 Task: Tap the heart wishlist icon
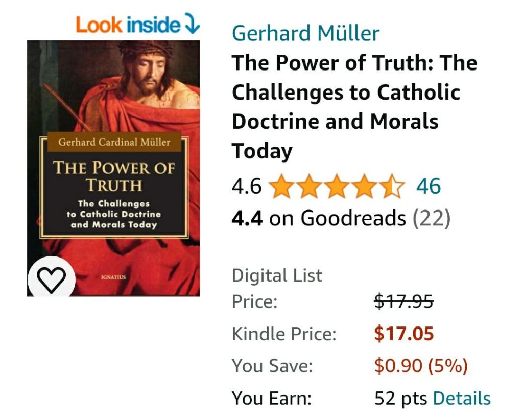tap(52, 279)
